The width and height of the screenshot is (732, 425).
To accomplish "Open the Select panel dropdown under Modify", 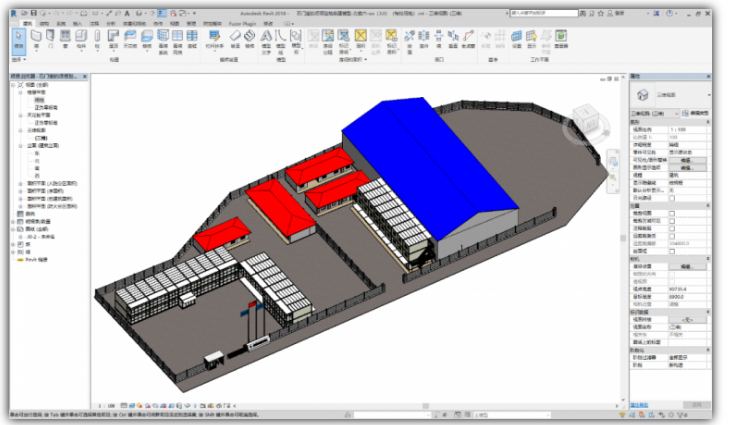I will (x=19, y=60).
